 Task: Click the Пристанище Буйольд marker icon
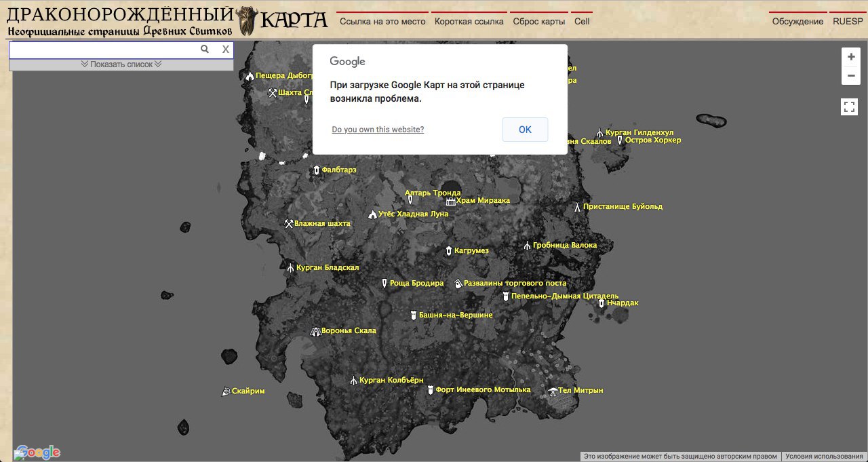(x=577, y=207)
